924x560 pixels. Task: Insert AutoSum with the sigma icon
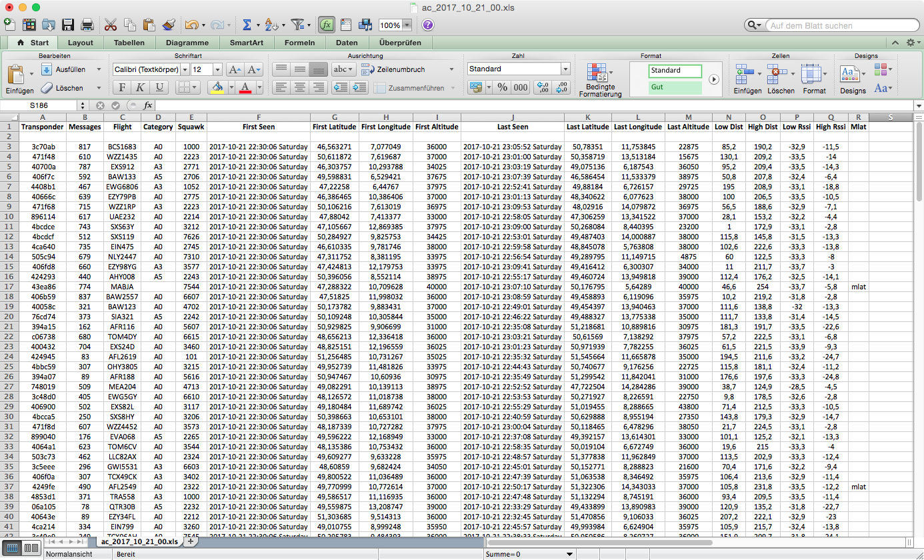coord(247,25)
